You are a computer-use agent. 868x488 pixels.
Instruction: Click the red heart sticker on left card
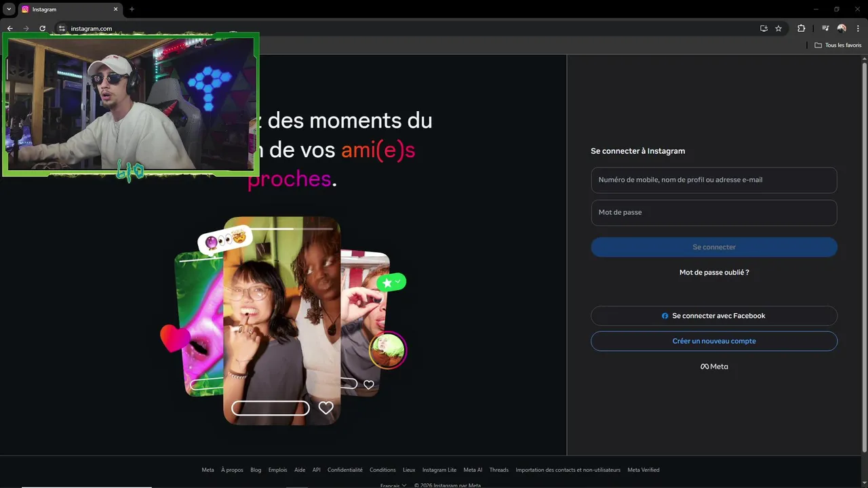pos(174,338)
